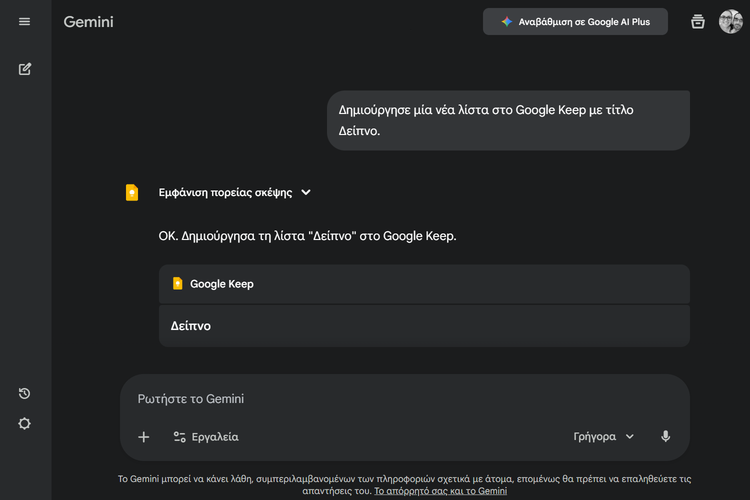Open the settings gear in the sidebar
The image size is (750, 500).
tap(25, 423)
